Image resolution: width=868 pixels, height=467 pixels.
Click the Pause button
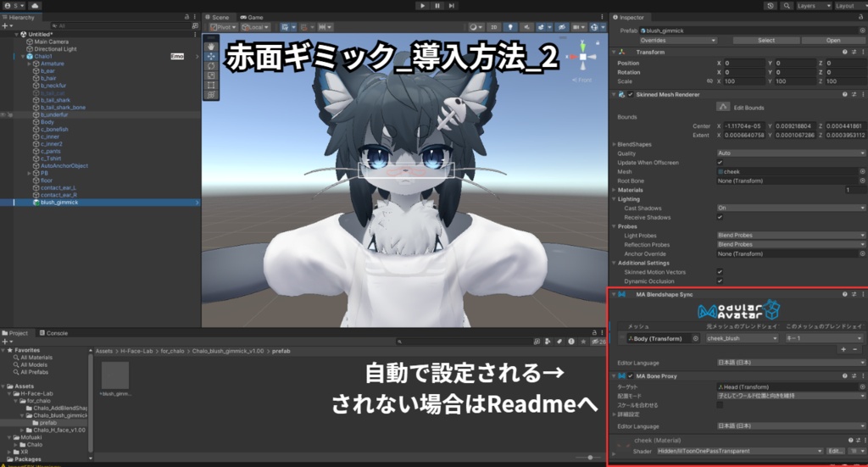point(437,6)
